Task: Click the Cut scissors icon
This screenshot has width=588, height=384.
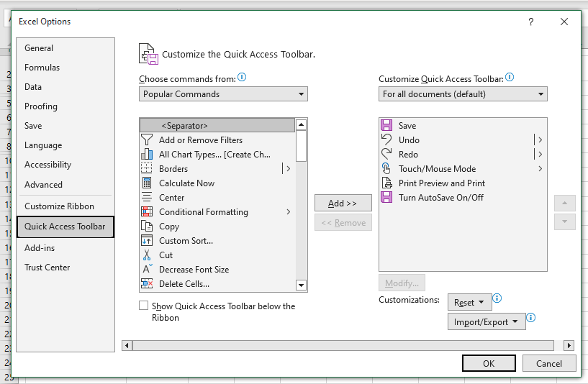Action: (x=147, y=255)
